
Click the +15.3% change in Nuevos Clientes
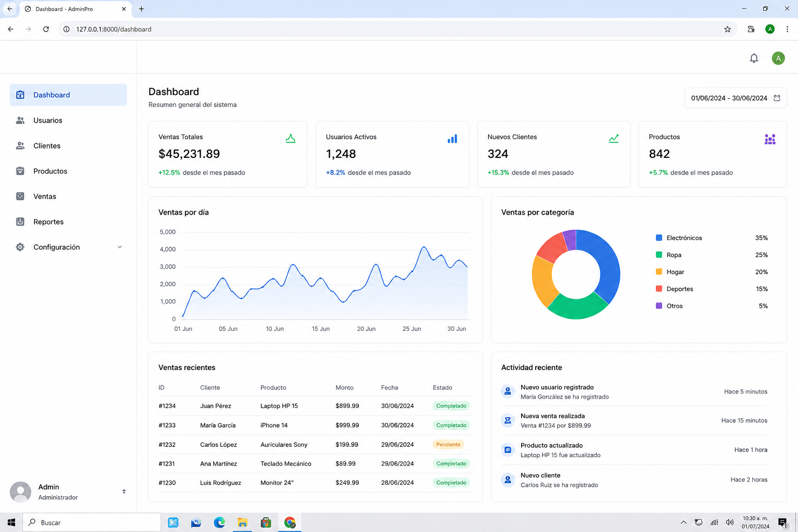click(x=498, y=172)
